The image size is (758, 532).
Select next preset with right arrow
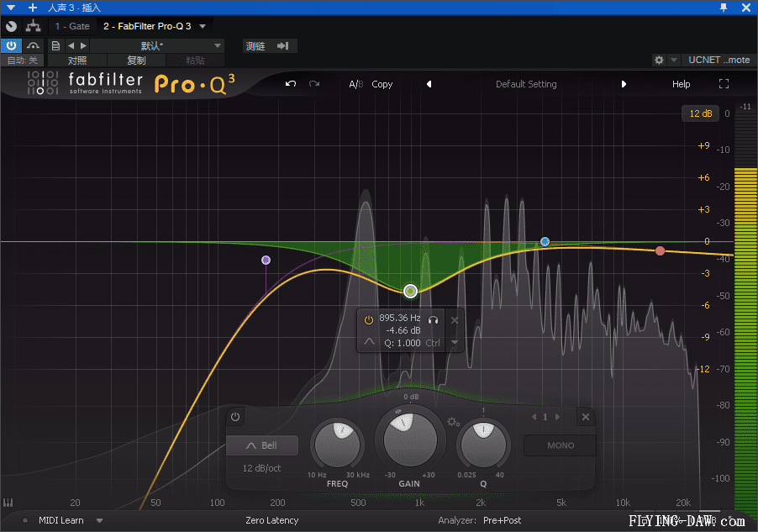coord(624,84)
